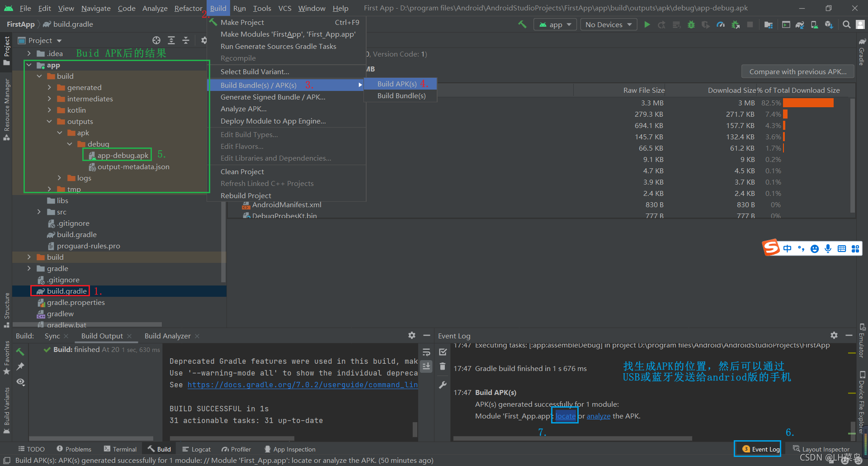Click rebuild hammer icon in Build panel
The height and width of the screenshot is (466, 868).
click(20, 352)
